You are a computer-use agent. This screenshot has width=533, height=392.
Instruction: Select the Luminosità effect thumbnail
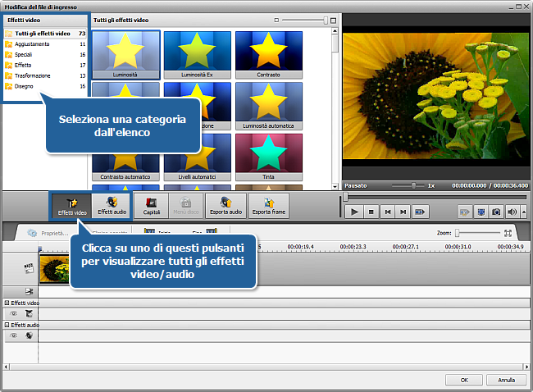(x=125, y=55)
